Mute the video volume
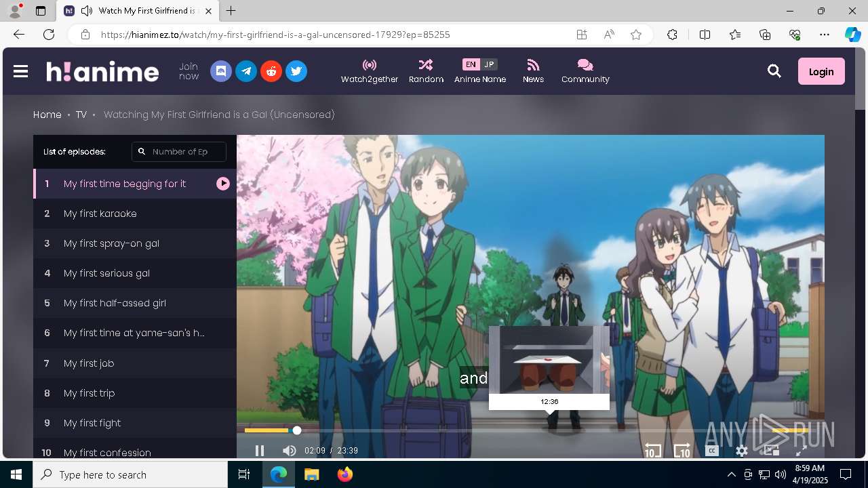 [x=290, y=451]
